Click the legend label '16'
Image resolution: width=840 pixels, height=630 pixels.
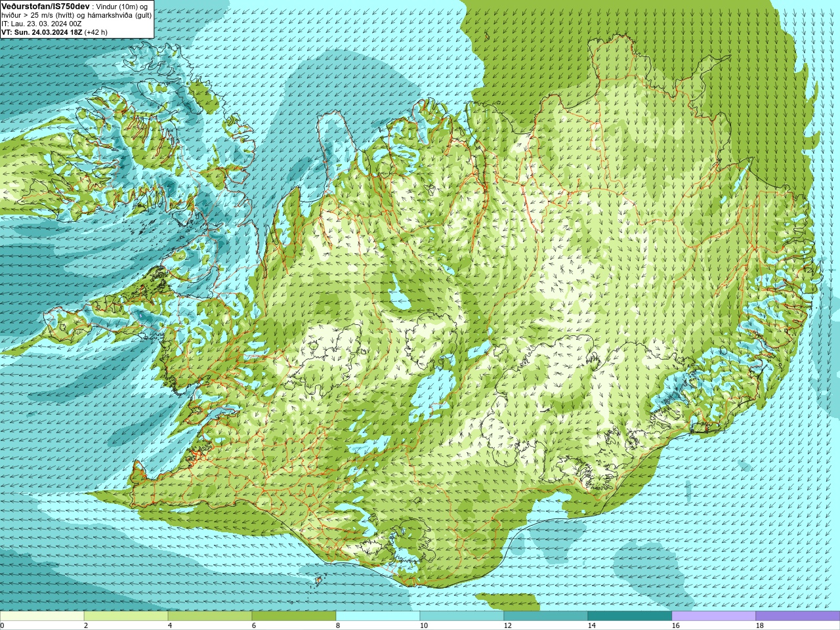point(676,625)
